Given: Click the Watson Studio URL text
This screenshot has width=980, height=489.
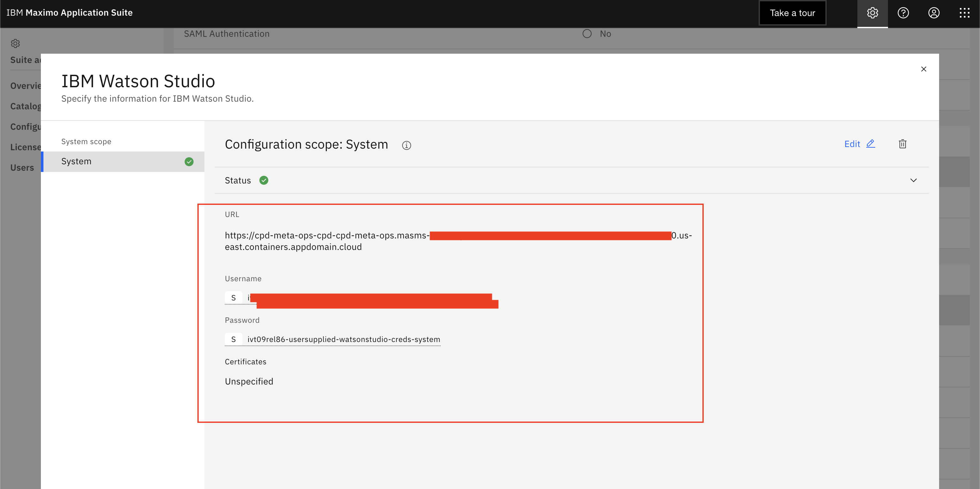Looking at the screenshot, I should click(x=458, y=241).
